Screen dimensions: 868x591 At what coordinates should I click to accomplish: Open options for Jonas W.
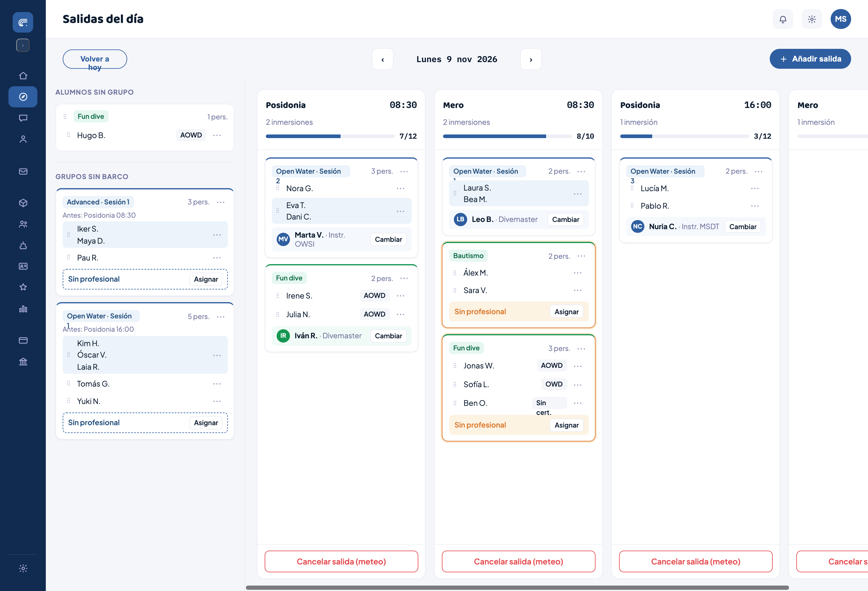coord(577,366)
